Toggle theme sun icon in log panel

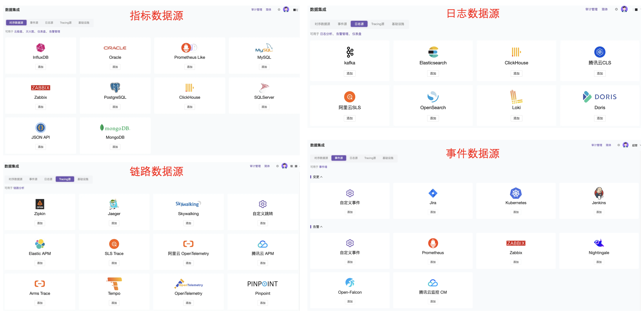coord(616,9)
